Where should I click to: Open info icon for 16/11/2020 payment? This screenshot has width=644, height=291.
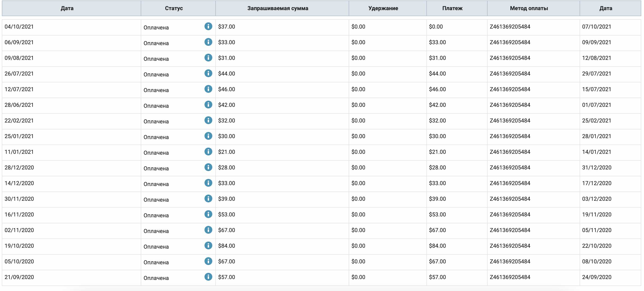click(208, 214)
